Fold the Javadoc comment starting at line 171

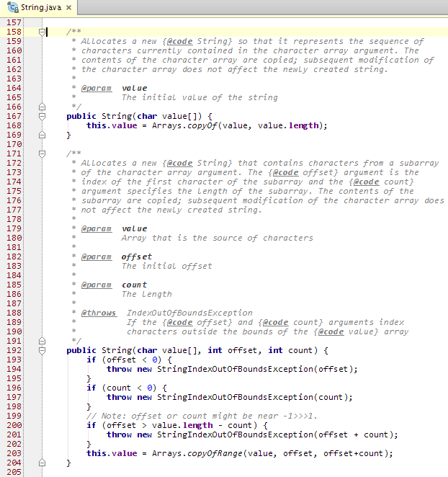click(x=42, y=153)
